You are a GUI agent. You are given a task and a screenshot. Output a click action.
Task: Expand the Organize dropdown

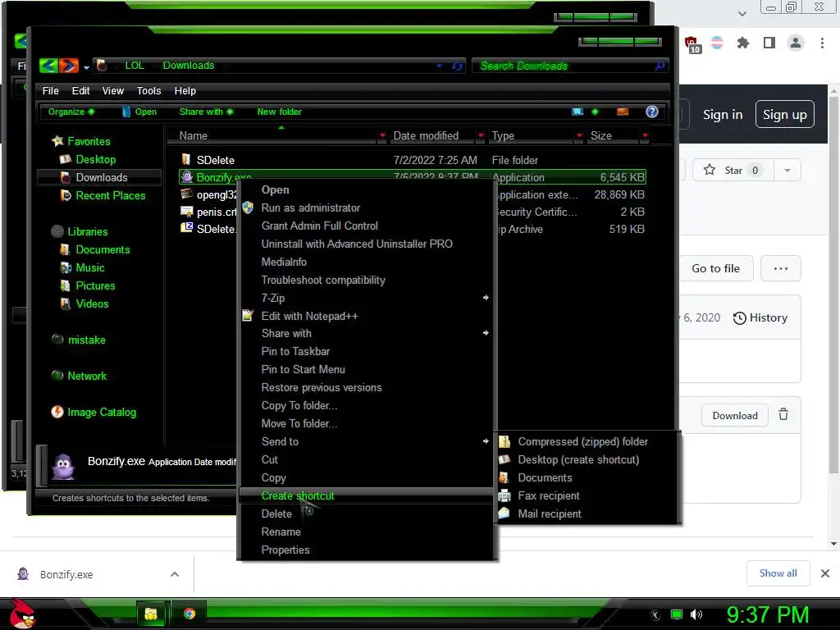tap(71, 112)
